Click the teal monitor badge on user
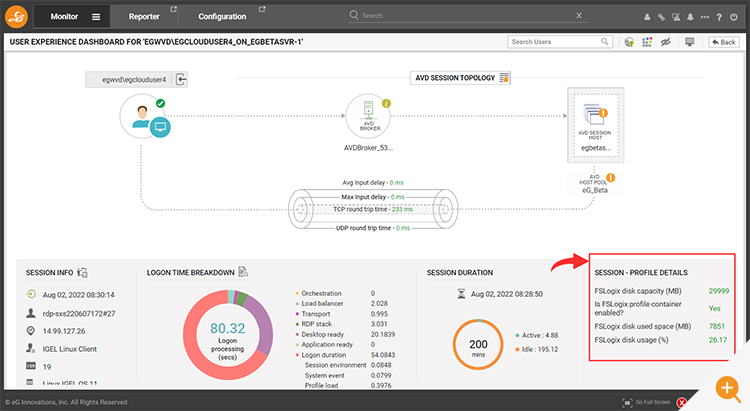 pyautogui.click(x=160, y=127)
